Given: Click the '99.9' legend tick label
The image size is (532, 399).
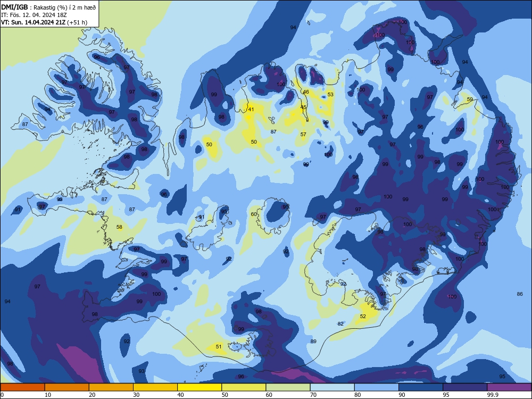Looking at the screenshot, I should pos(493,395).
